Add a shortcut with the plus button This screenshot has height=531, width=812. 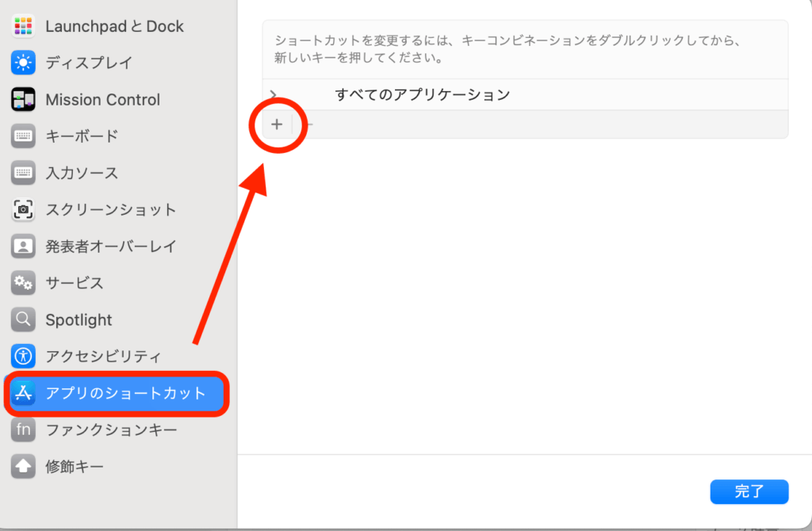(x=277, y=124)
